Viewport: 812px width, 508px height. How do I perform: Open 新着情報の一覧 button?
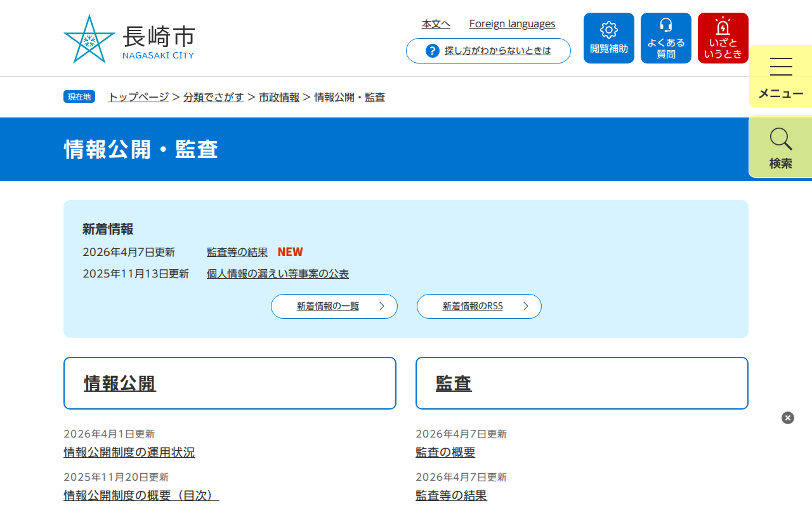pos(334,306)
